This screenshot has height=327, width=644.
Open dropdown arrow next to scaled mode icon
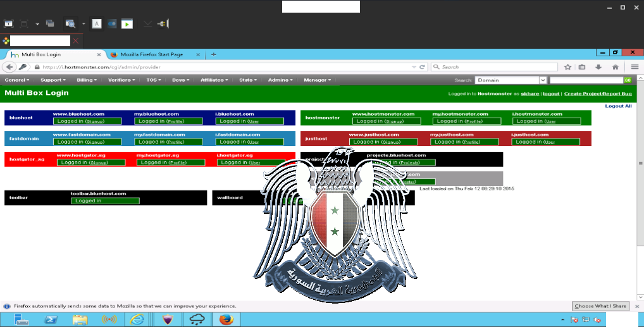37,24
